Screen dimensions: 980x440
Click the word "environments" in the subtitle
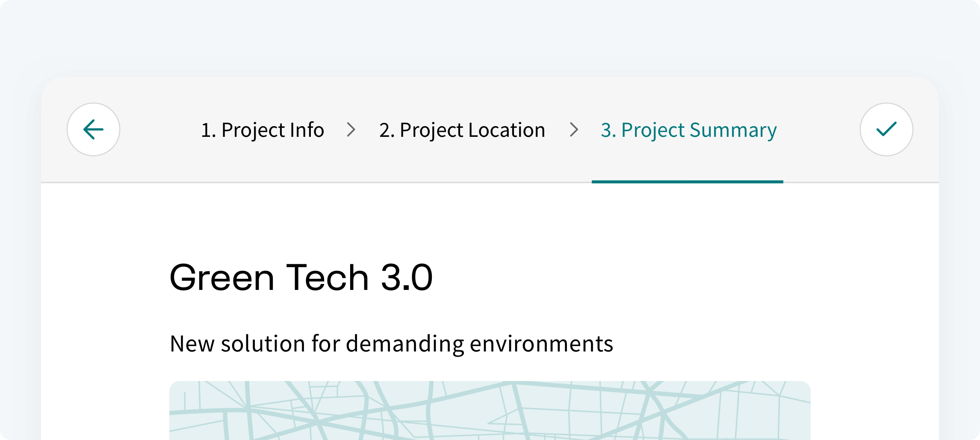(541, 344)
